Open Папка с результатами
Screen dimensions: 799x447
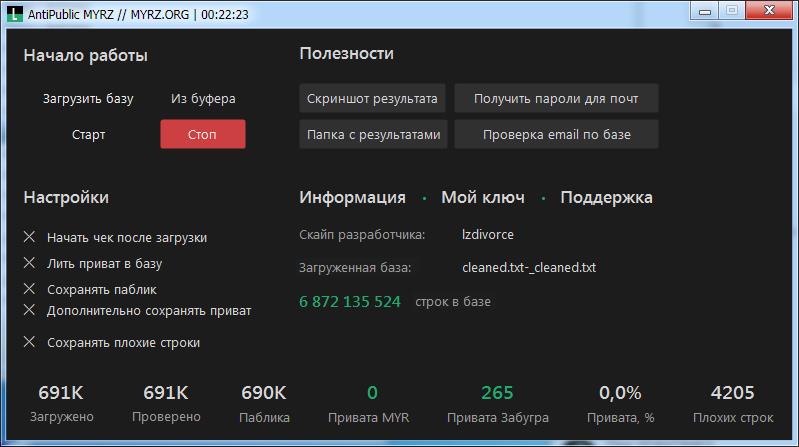(374, 134)
